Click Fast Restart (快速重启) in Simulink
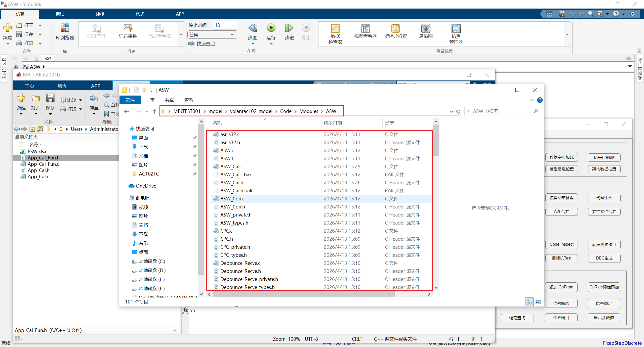 [x=202, y=44]
